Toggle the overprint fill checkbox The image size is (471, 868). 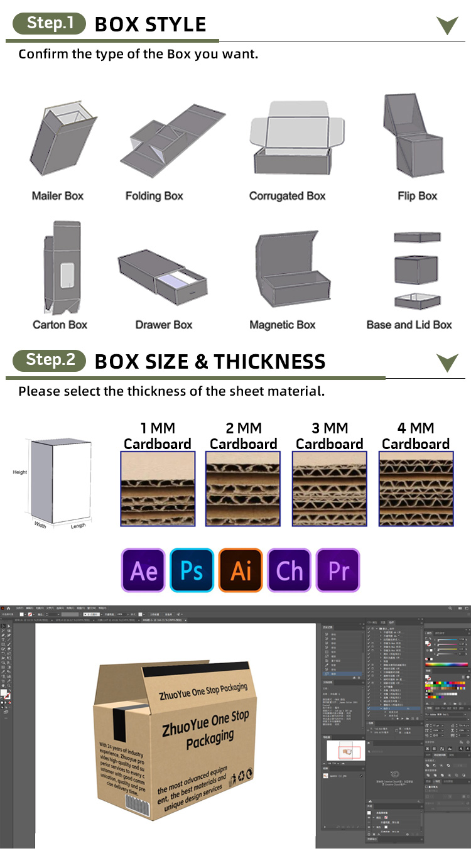[426, 787]
